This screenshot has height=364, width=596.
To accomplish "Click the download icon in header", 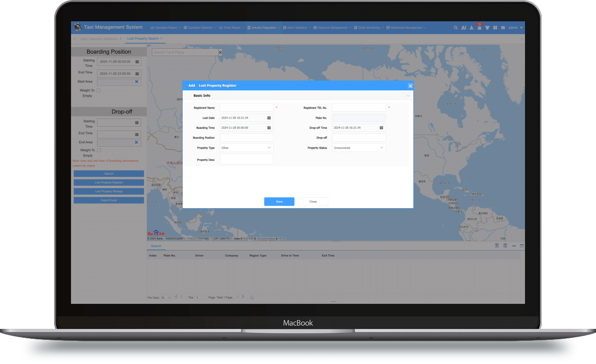I will coord(471,28).
